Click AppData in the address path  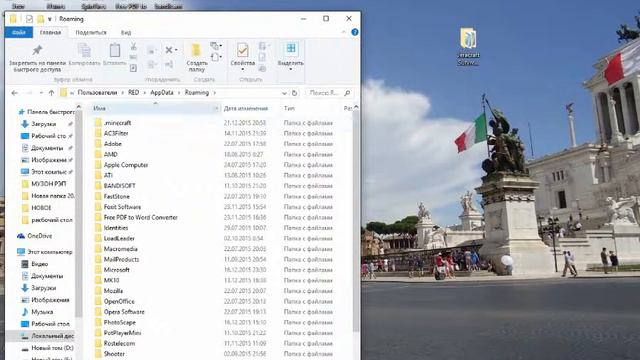point(162,93)
